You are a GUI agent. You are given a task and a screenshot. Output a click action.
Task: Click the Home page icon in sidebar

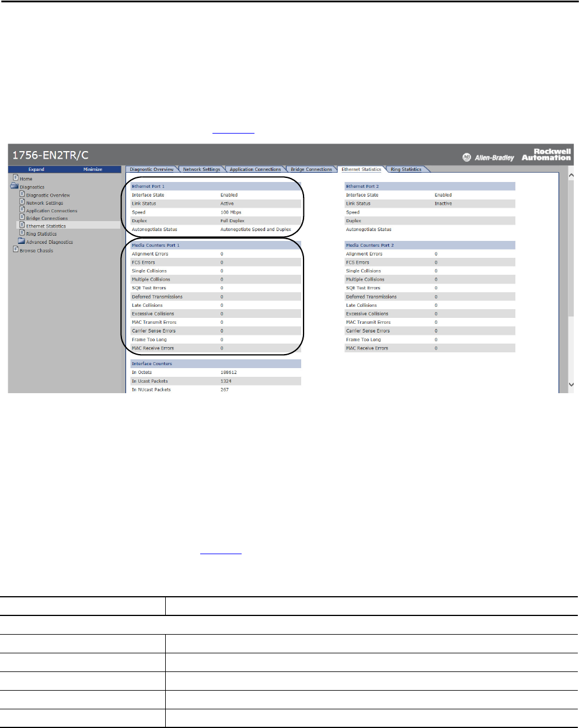coord(16,178)
